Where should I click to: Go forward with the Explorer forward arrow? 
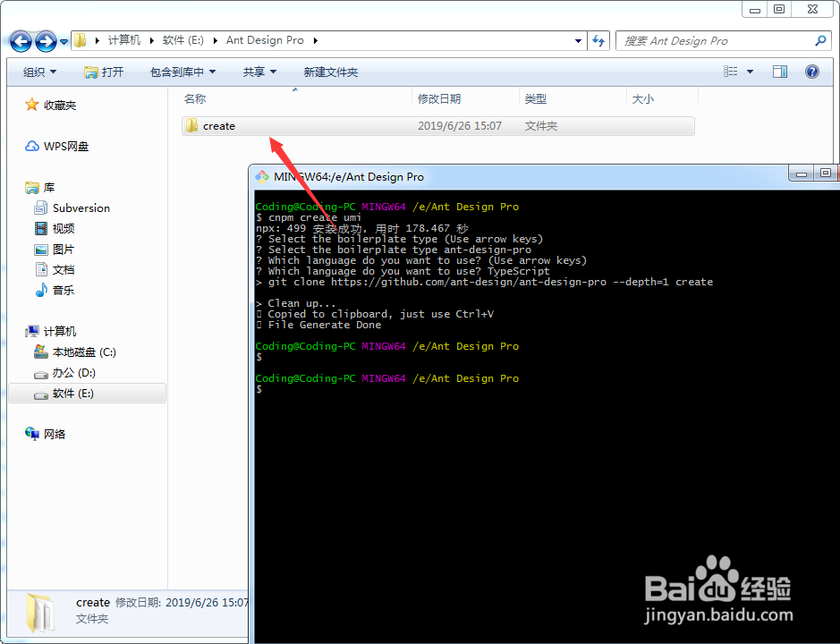click(x=46, y=41)
